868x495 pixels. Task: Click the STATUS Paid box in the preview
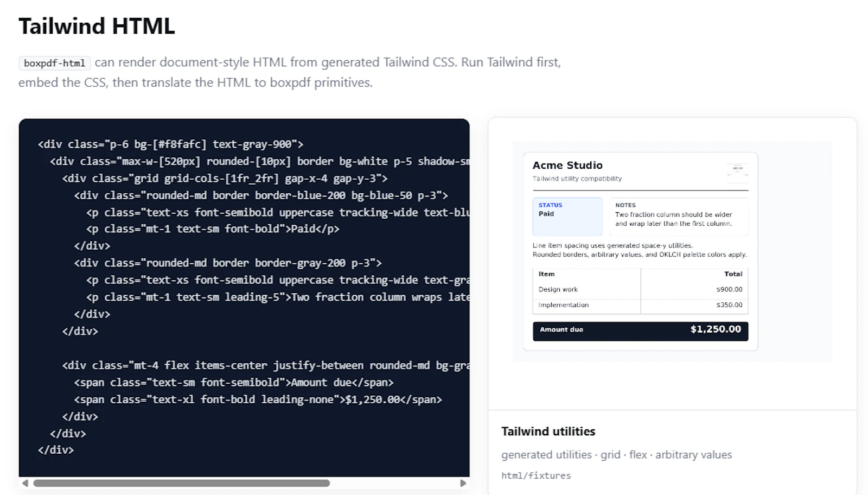(567, 216)
